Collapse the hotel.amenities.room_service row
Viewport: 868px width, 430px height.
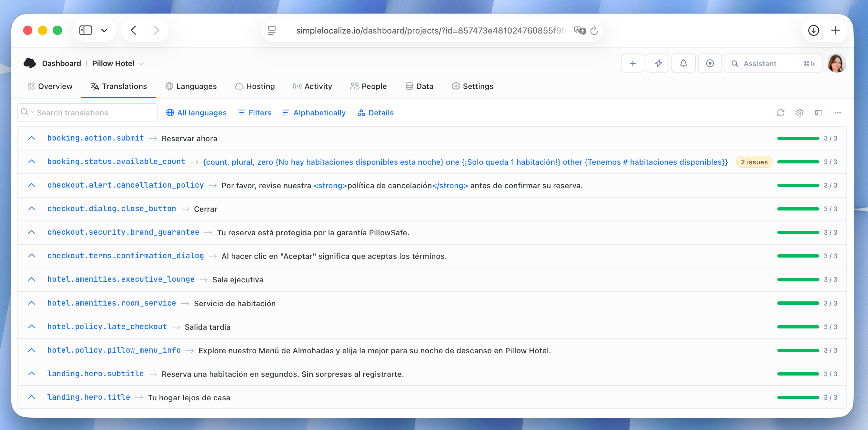(x=31, y=303)
